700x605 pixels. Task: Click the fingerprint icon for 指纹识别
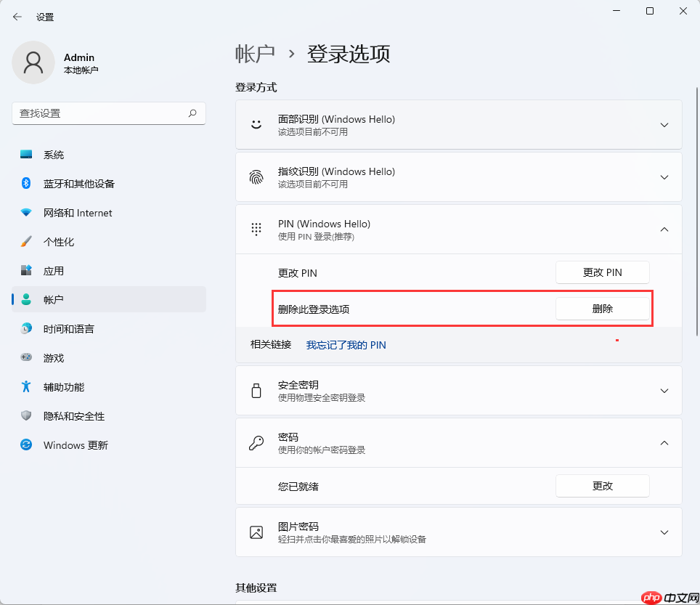[256, 176]
